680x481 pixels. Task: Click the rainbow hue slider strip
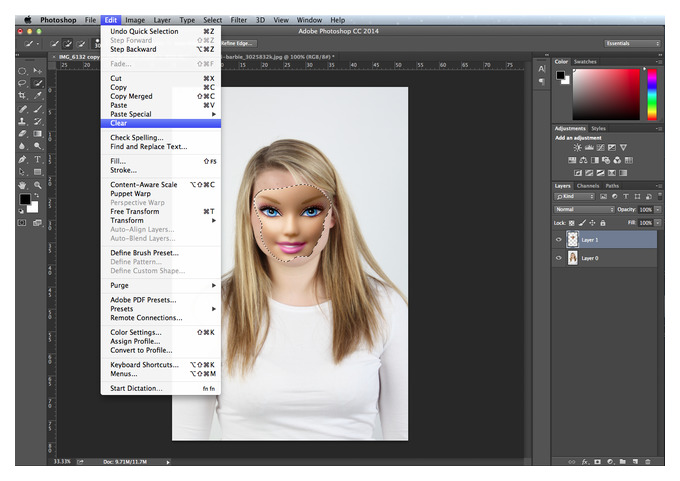[652, 94]
